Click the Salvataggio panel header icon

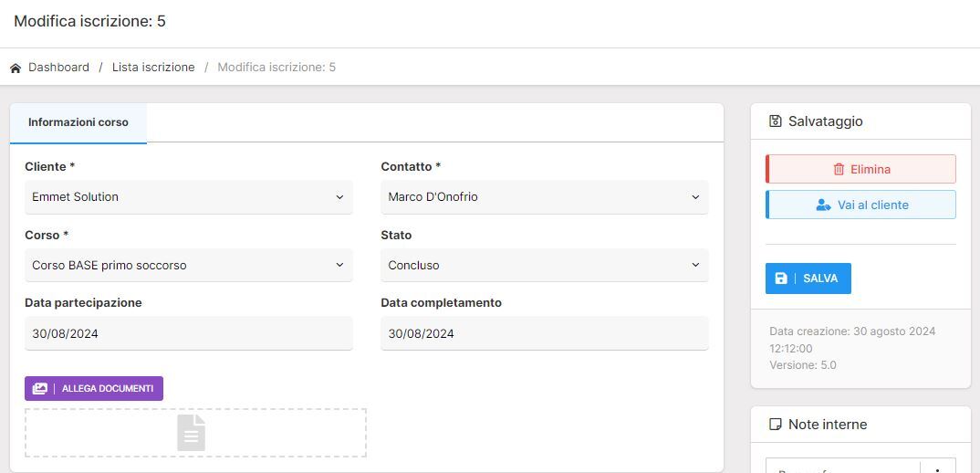click(776, 121)
